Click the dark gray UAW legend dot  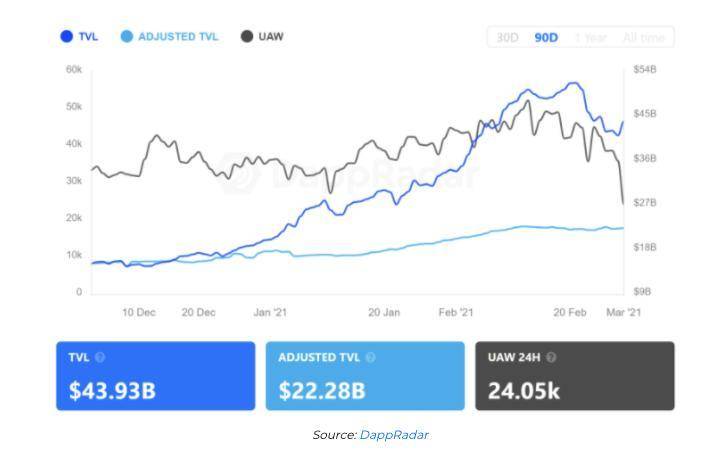[x=247, y=37]
